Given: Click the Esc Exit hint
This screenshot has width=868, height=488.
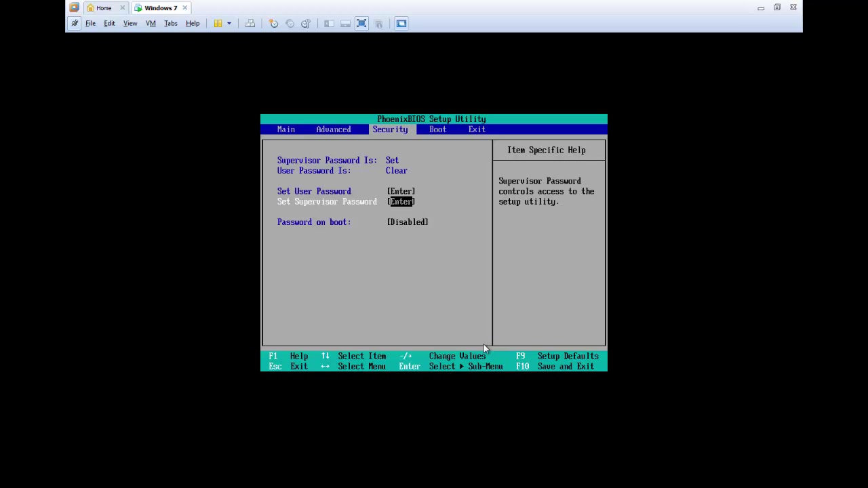Looking at the screenshot, I should 288,366.
